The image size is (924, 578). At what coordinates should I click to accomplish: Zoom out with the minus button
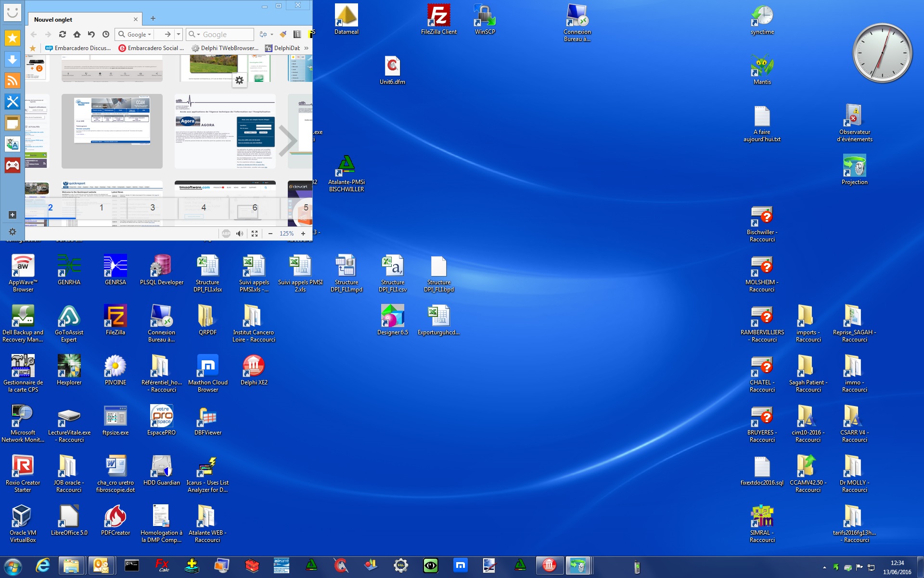point(270,234)
